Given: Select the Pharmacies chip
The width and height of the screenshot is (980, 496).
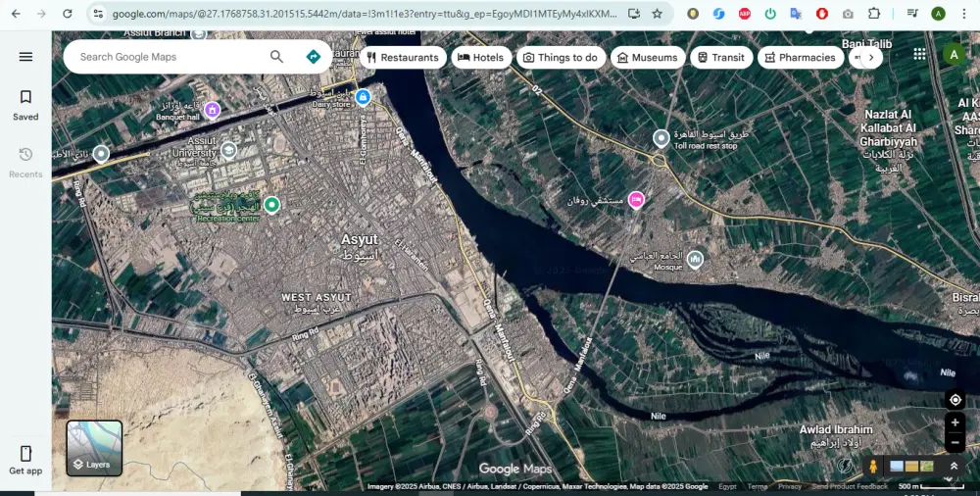Looking at the screenshot, I should [801, 58].
